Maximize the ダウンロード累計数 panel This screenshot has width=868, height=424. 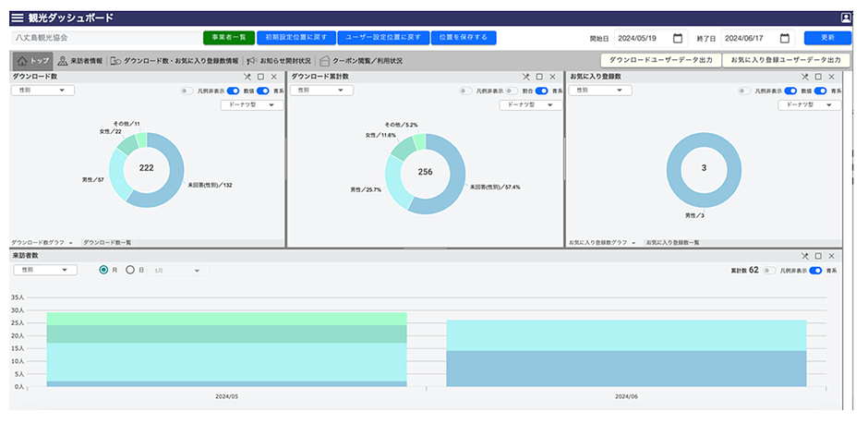(x=539, y=77)
